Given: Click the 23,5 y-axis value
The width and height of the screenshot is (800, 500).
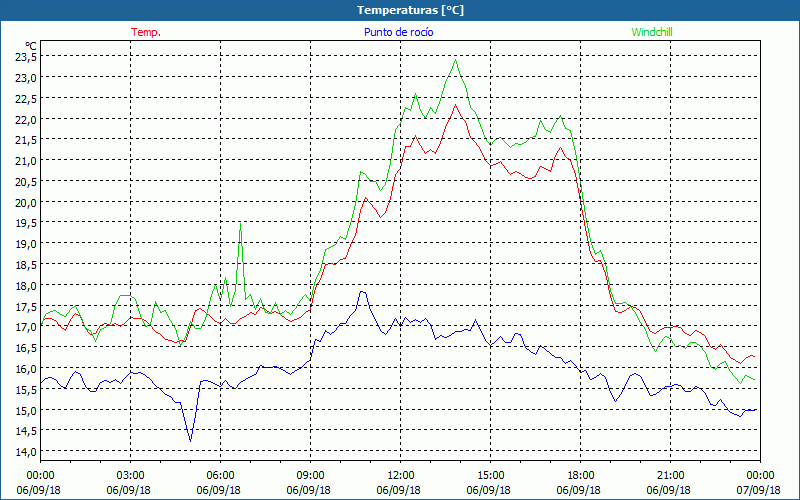Looking at the screenshot, I should (26, 57).
